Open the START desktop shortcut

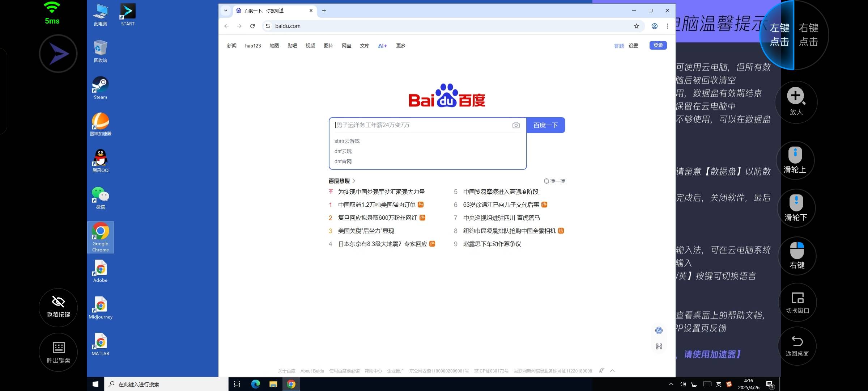(128, 15)
